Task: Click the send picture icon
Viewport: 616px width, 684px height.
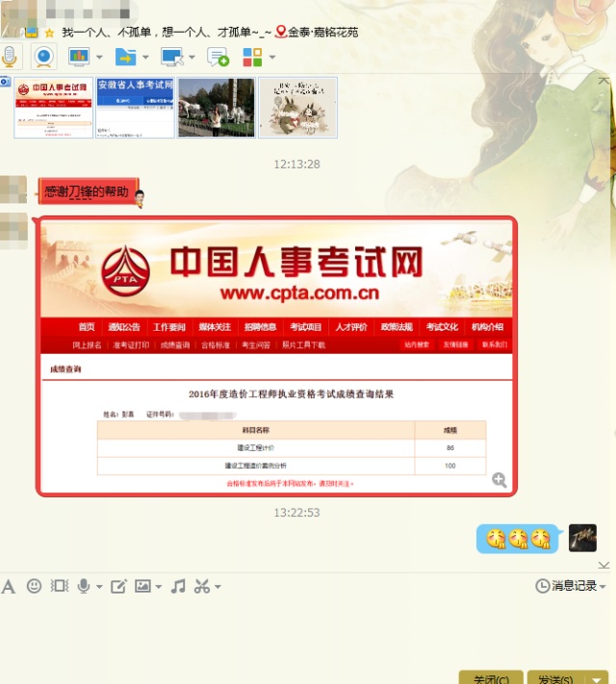Action: click(x=142, y=586)
